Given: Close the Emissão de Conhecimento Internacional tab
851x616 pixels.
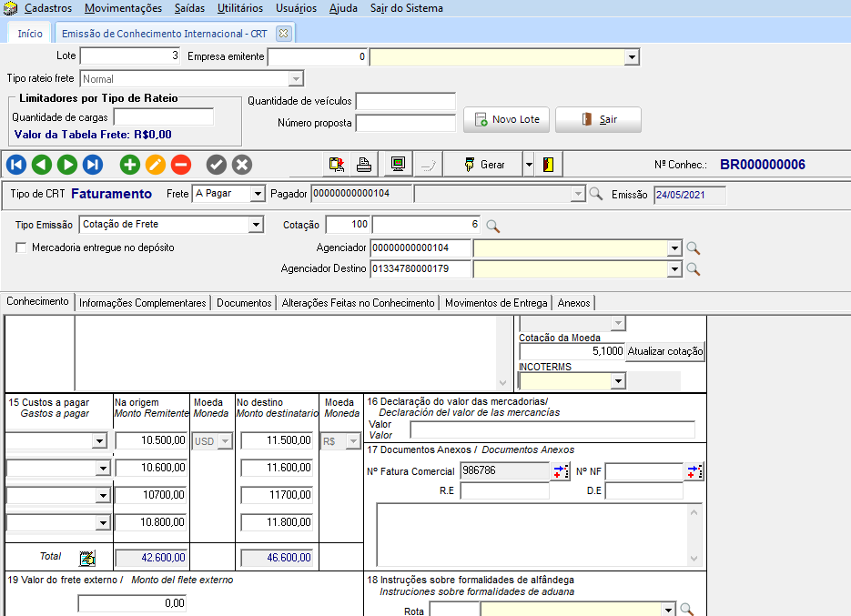Looking at the screenshot, I should [x=283, y=34].
